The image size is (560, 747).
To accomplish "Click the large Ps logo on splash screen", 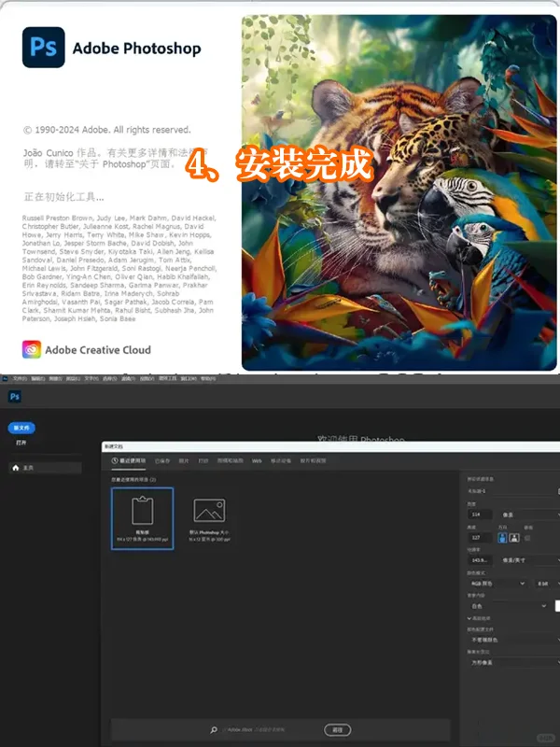I will pyautogui.click(x=43, y=48).
